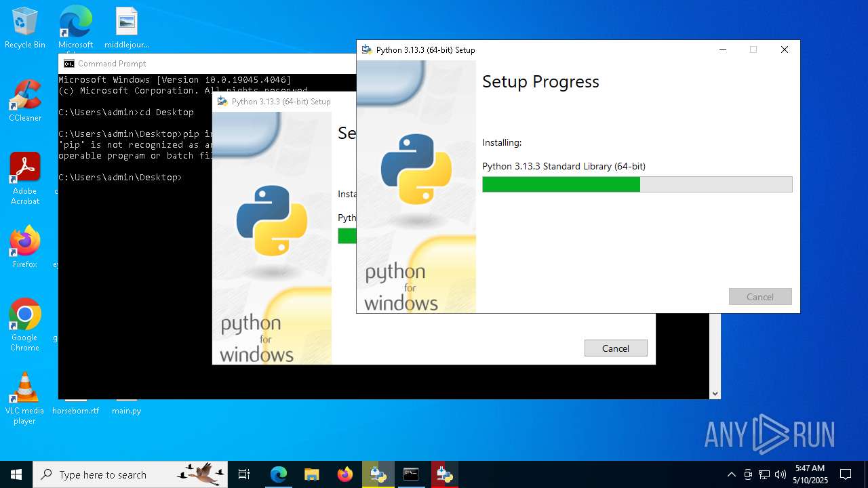Click the 'cd Desktop' command line in Command Prompt
Image resolution: width=868 pixels, height=488 pixels.
126,113
